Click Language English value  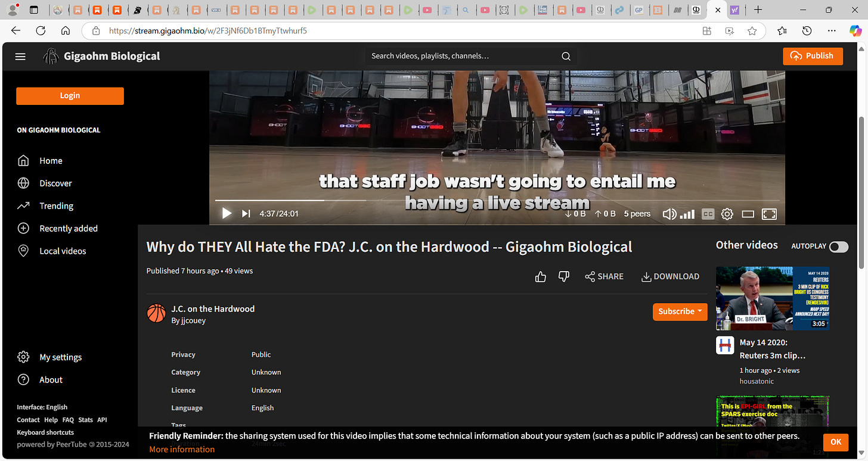pyautogui.click(x=262, y=408)
